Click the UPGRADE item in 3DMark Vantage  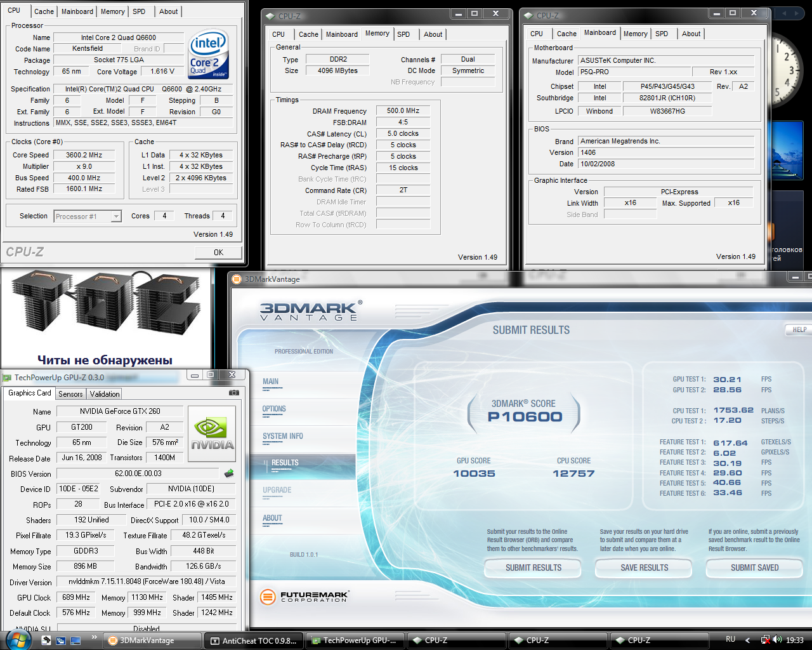[277, 490]
